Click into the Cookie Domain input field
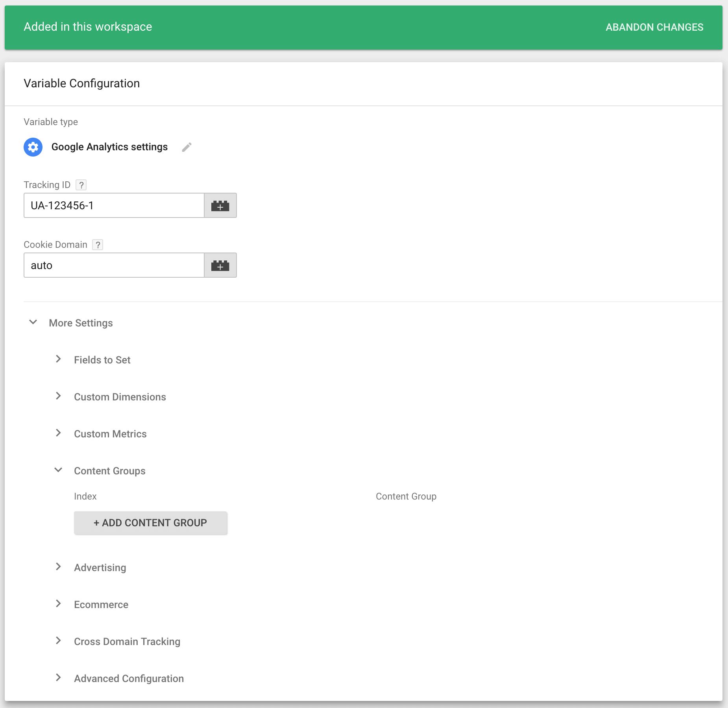Screen dimensions: 728x708 [x=114, y=265]
